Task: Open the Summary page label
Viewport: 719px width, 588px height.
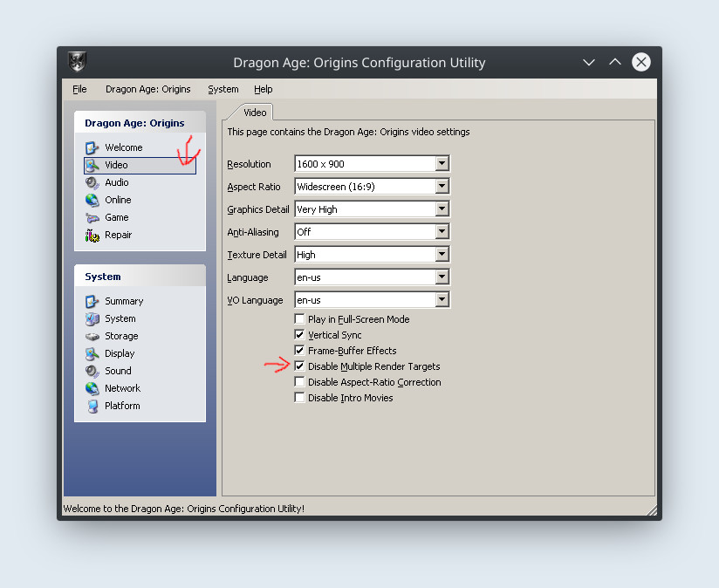Action: pyautogui.click(x=124, y=301)
